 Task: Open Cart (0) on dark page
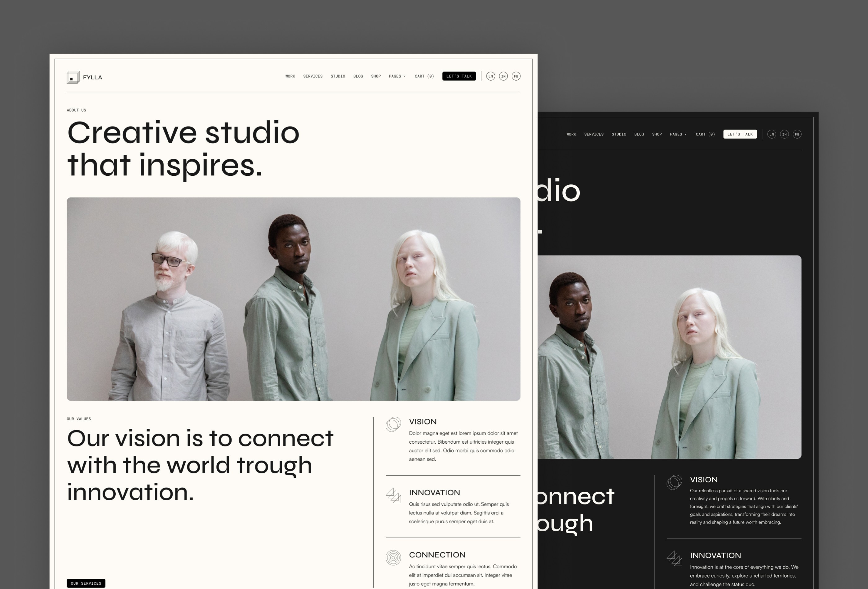click(706, 134)
